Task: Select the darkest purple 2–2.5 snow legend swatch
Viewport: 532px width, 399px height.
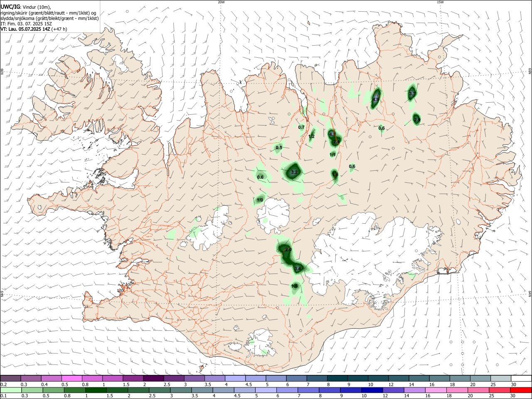Action: pos(153,379)
